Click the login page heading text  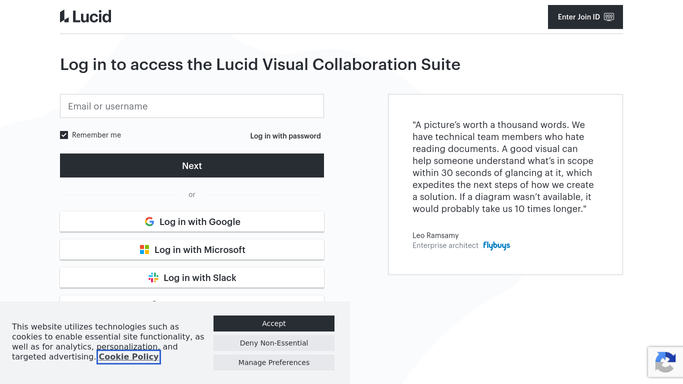point(260,64)
